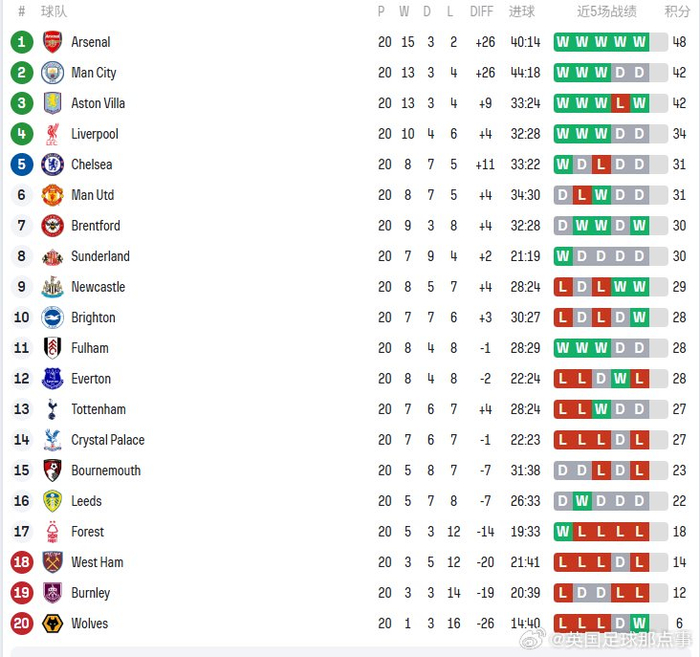700x657 pixels.
Task: Click the 球队 team column header
Action: tap(54, 12)
